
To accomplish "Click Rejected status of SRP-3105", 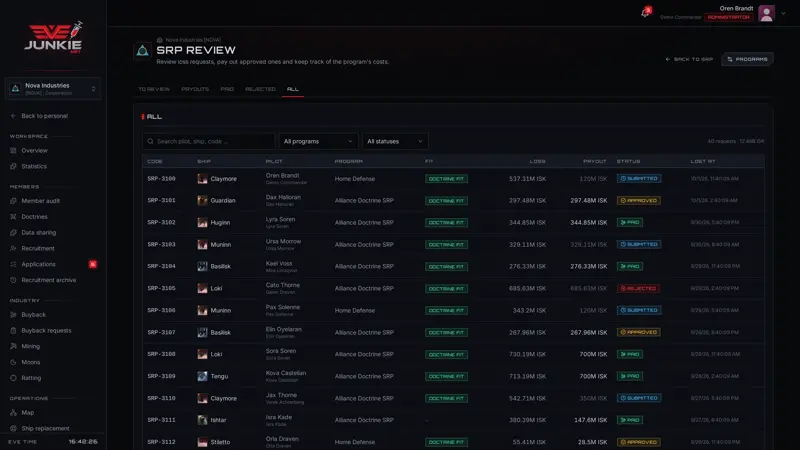I will pyautogui.click(x=638, y=288).
